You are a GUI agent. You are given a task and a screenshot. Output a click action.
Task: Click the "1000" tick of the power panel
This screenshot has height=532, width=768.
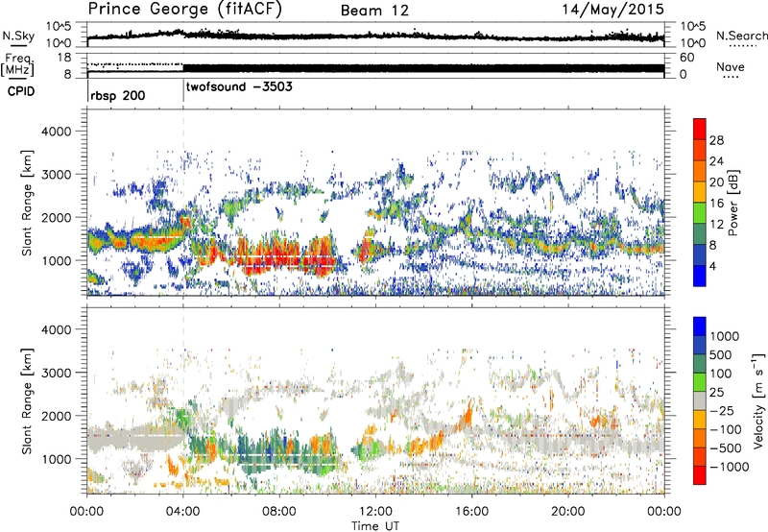tap(56, 260)
